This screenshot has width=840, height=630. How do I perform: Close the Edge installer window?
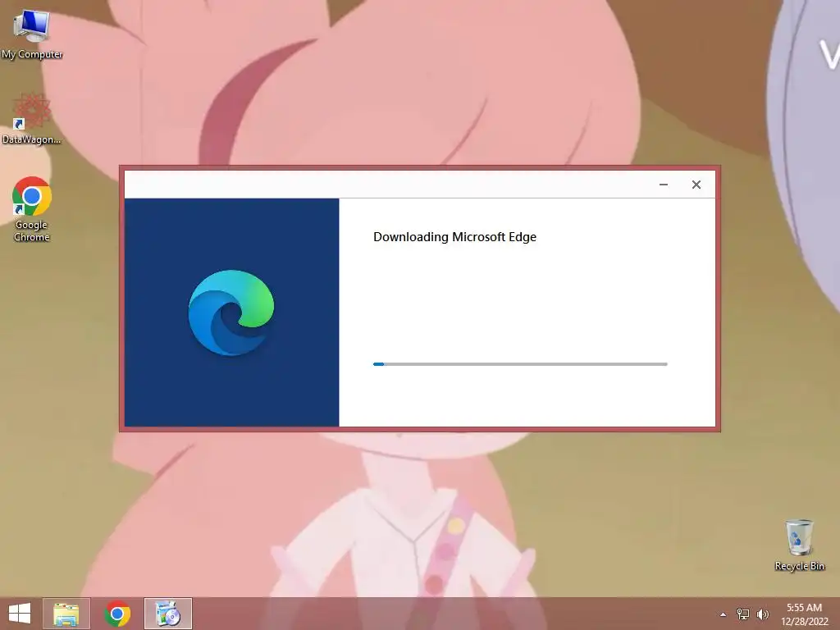click(696, 185)
